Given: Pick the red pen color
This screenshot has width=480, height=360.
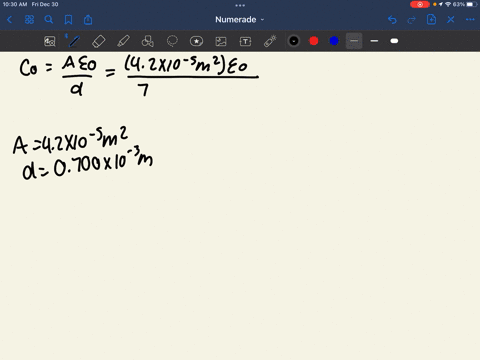Looking at the screenshot, I should 314,41.
